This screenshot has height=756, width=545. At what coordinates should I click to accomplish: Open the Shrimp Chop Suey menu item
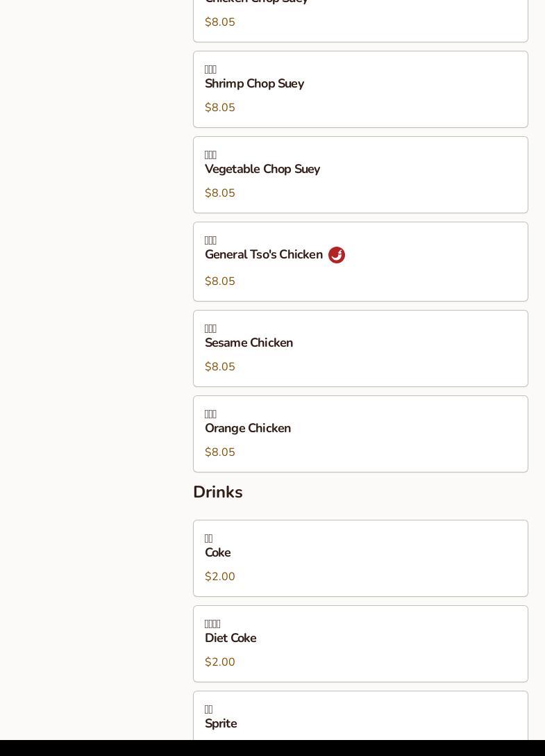254,84
